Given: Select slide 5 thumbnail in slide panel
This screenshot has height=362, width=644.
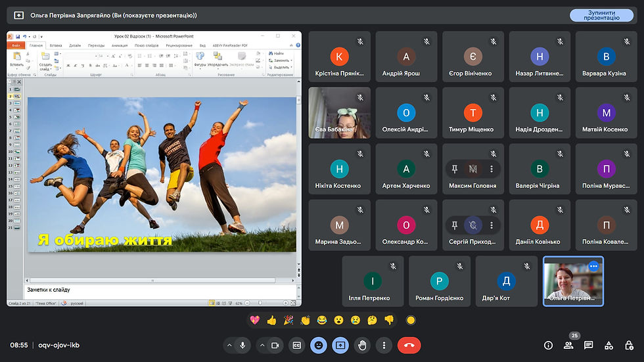Looking at the screenshot, I should 17,117.
